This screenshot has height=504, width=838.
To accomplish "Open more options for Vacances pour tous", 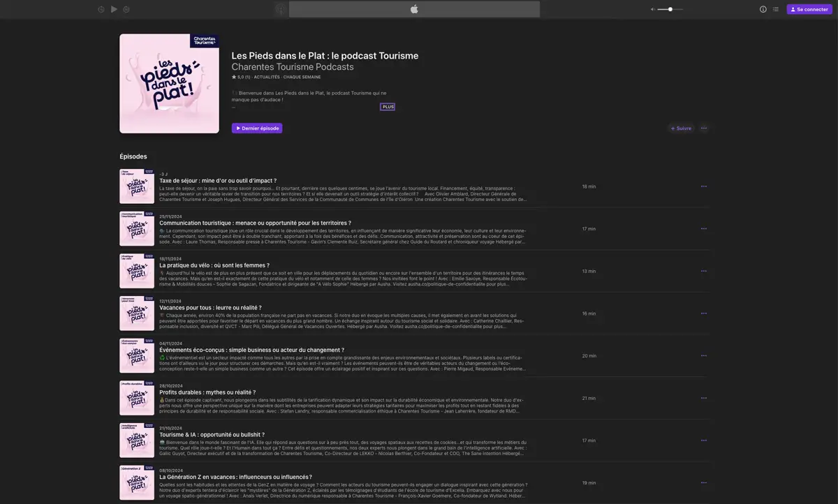I will [x=704, y=313].
